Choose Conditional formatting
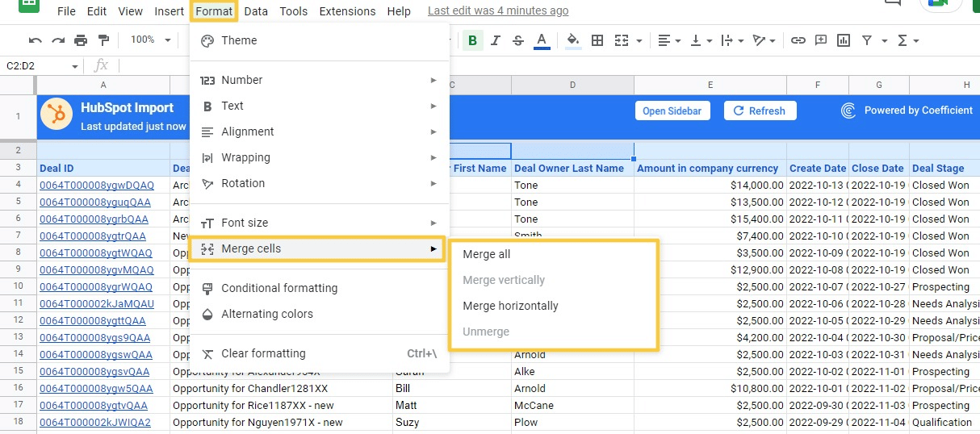The width and height of the screenshot is (980, 434). pos(319,288)
